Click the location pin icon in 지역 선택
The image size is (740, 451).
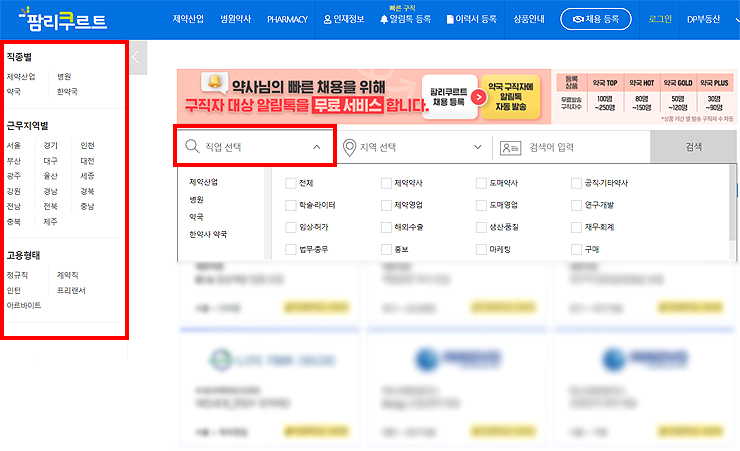pyautogui.click(x=349, y=148)
